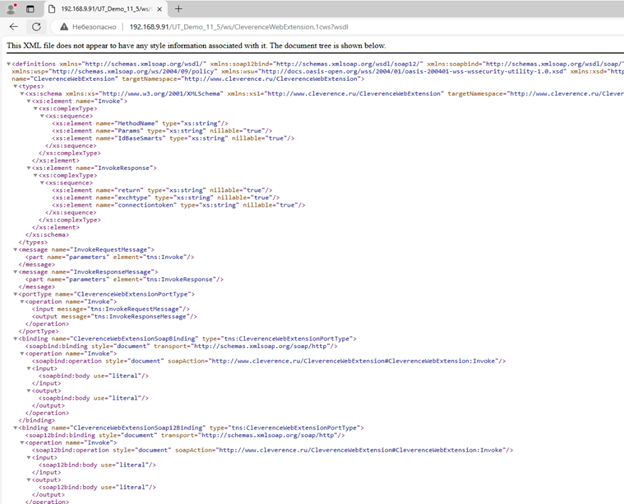Collapse the CleverenceWebExtensionSoap12Binding binding node
This screenshot has height=504, width=624.
[x=15, y=427]
